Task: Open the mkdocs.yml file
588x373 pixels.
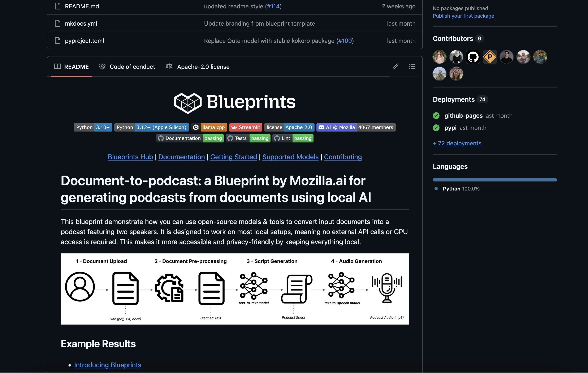Action: [81, 23]
